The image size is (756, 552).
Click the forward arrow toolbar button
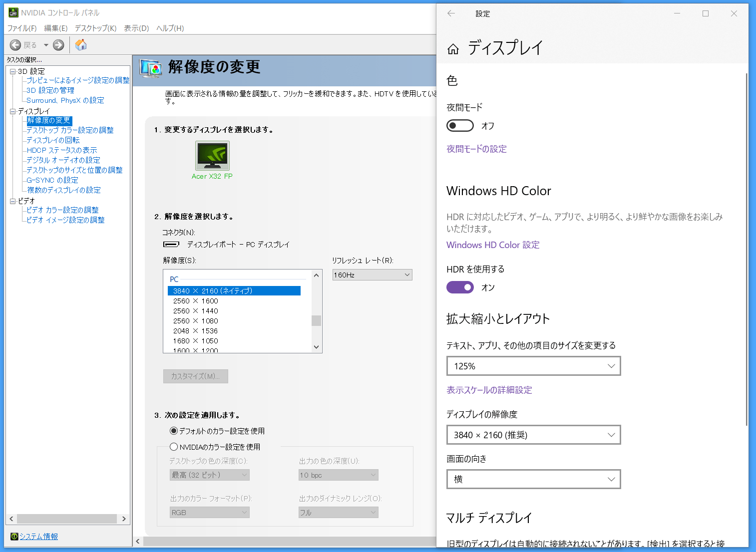tap(58, 45)
